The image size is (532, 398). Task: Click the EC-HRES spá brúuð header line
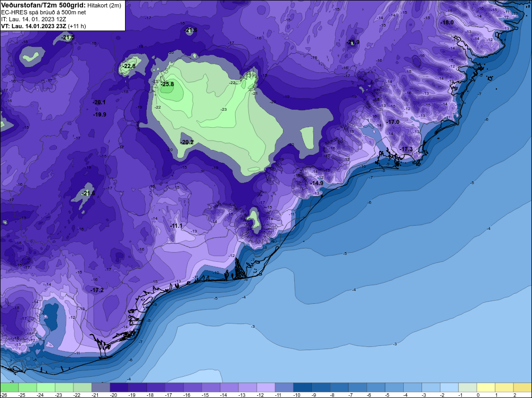44,13
